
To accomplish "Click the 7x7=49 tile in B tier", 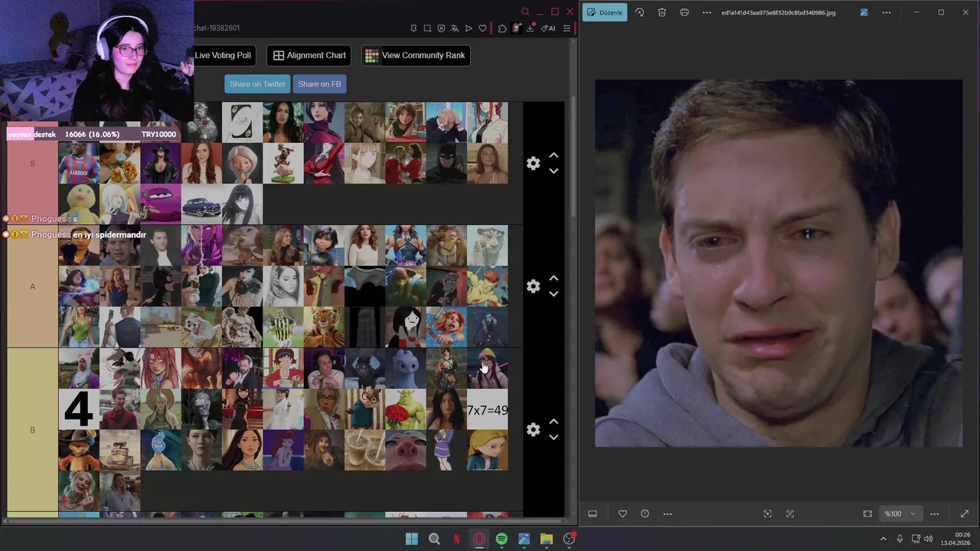I will click(x=487, y=409).
